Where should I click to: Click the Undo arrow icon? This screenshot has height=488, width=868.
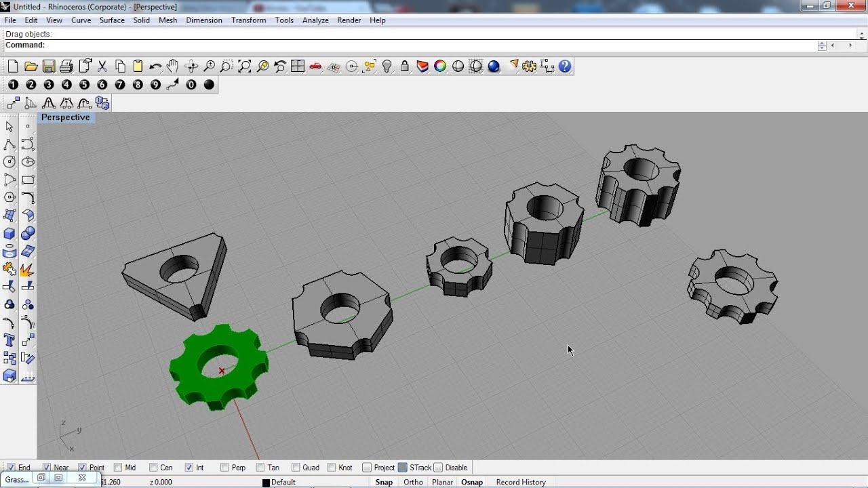[155, 66]
